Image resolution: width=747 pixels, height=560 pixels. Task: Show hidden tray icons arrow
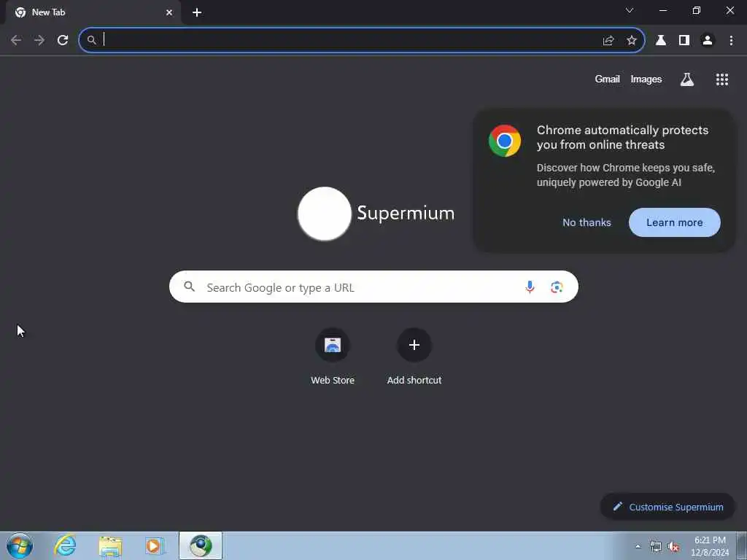638,547
